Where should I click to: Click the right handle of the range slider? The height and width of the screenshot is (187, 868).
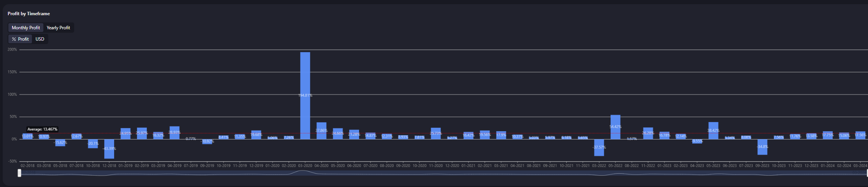click(867, 173)
